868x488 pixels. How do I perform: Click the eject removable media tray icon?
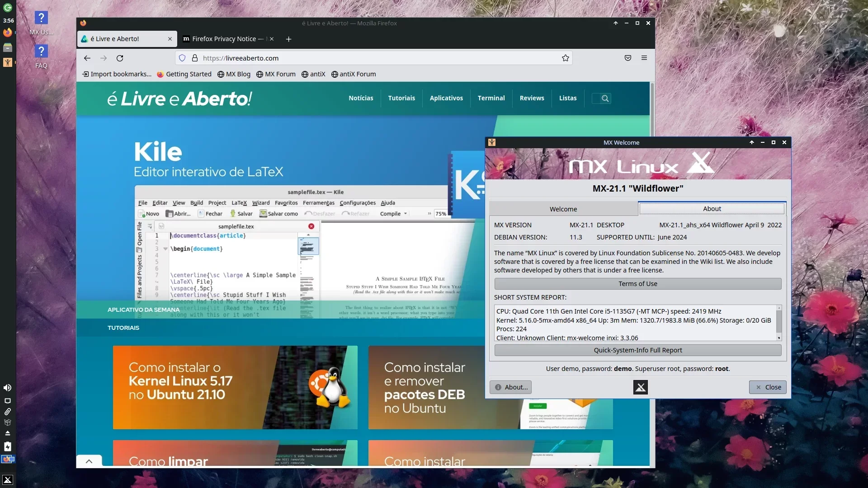(8, 433)
